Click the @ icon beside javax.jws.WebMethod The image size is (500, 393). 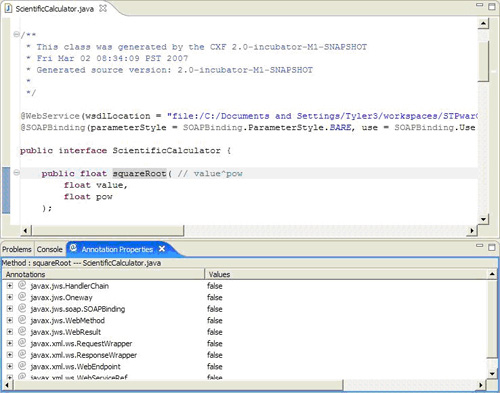(x=22, y=320)
